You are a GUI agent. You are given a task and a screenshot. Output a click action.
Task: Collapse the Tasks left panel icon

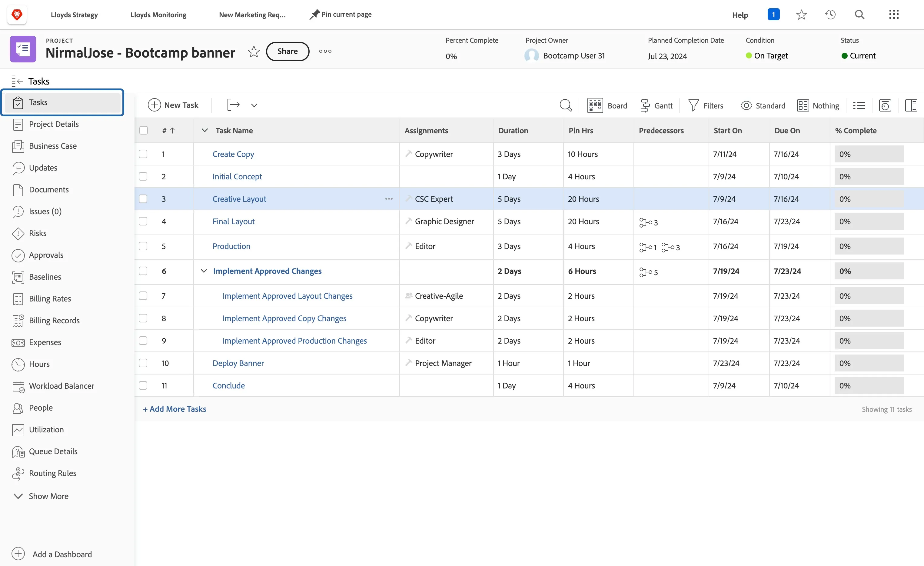(x=17, y=81)
